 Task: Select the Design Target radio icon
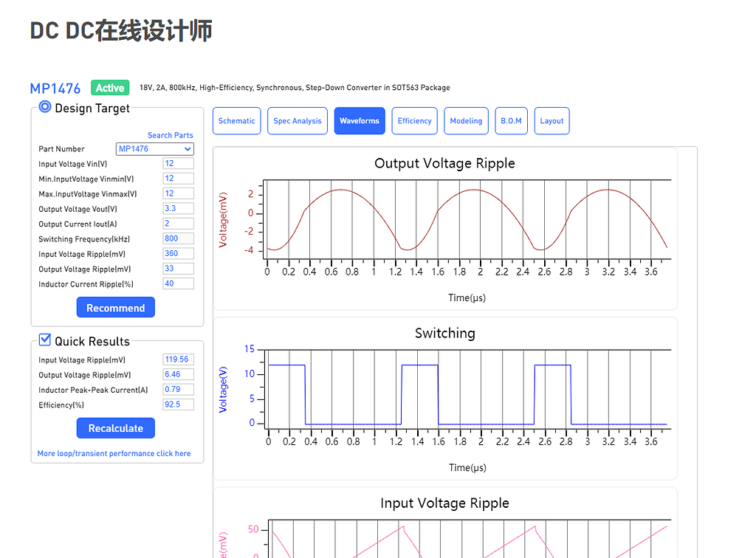click(44, 108)
